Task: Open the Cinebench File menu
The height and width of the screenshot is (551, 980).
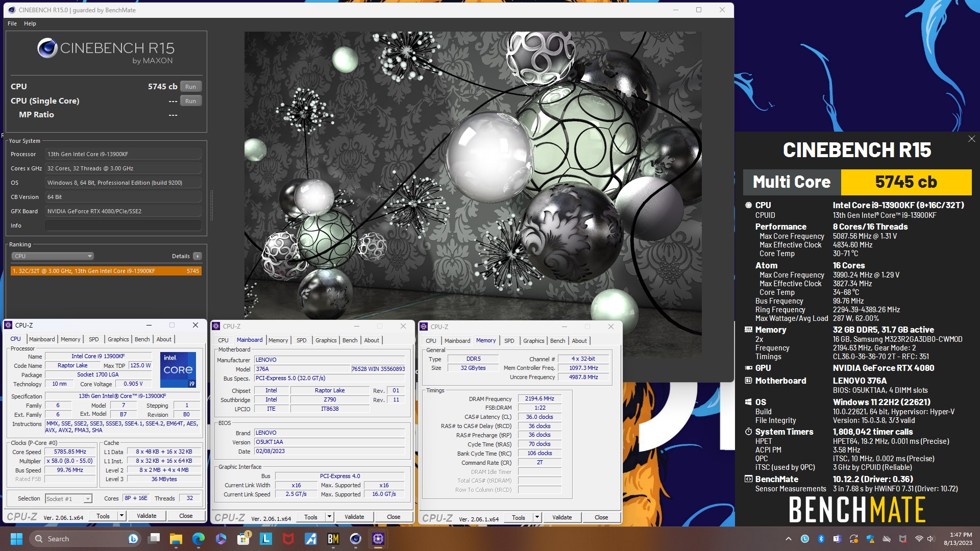Action: 12,23
